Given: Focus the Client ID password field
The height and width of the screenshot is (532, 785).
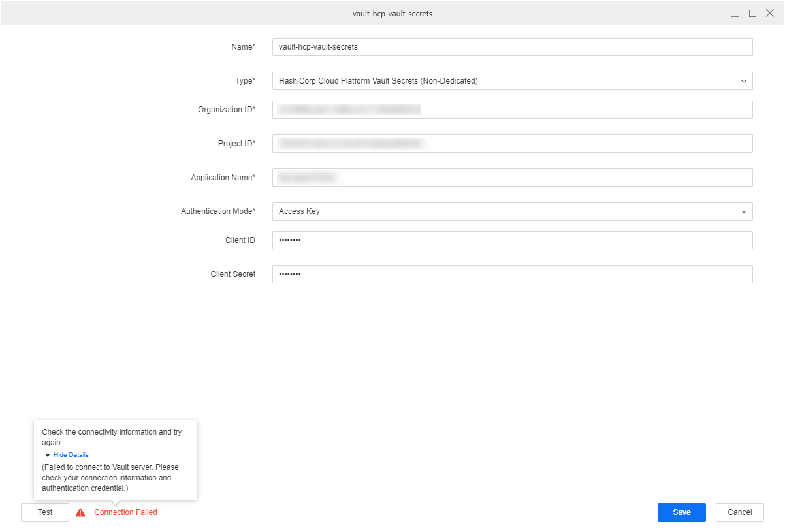Looking at the screenshot, I should (x=512, y=240).
